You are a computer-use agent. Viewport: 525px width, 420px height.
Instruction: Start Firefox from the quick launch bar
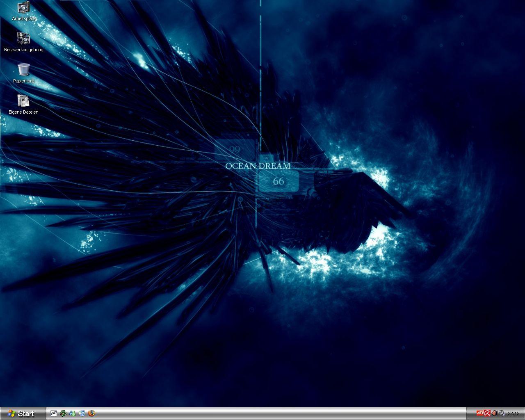pos(91,413)
